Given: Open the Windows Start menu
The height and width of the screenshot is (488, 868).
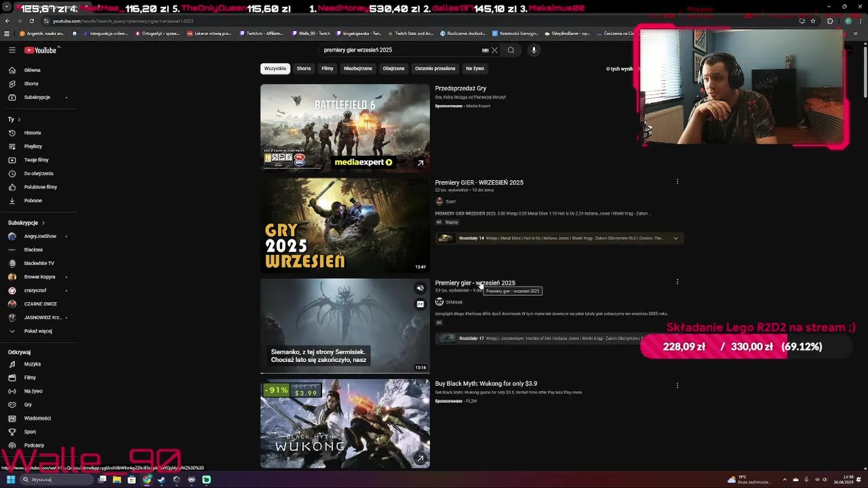Looking at the screenshot, I should pyautogui.click(x=11, y=480).
